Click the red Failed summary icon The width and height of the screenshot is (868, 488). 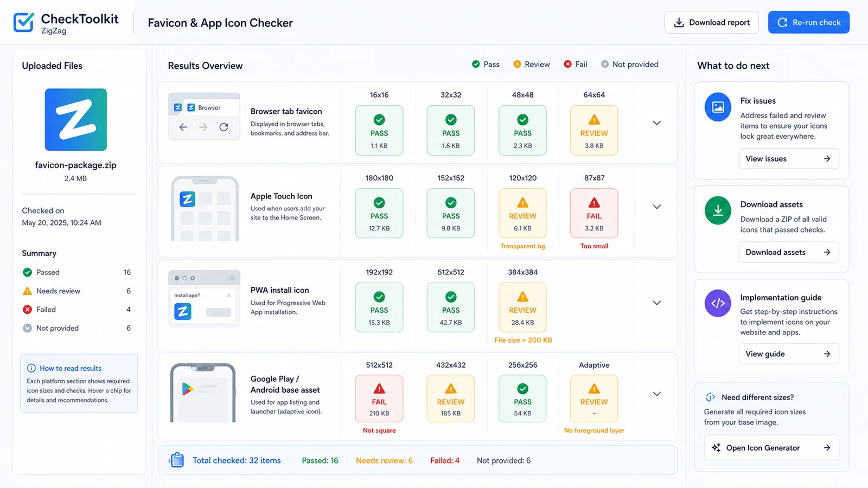point(27,310)
